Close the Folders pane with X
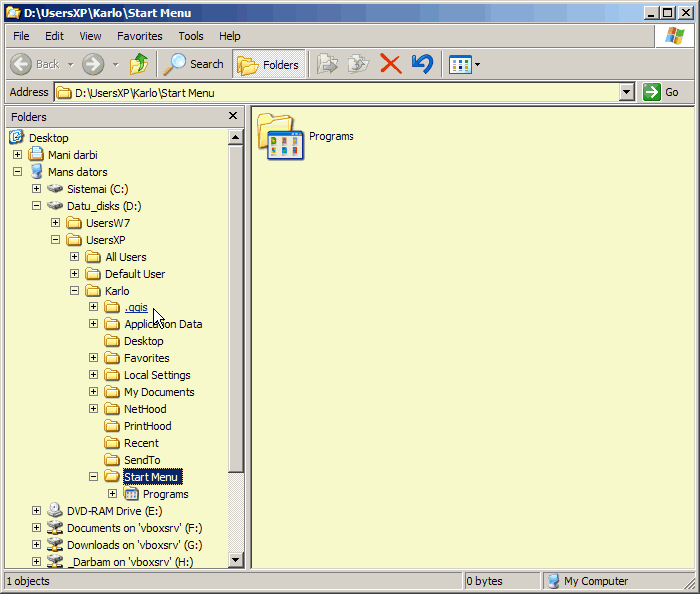Screen dimensions: 700x594 (x=233, y=116)
